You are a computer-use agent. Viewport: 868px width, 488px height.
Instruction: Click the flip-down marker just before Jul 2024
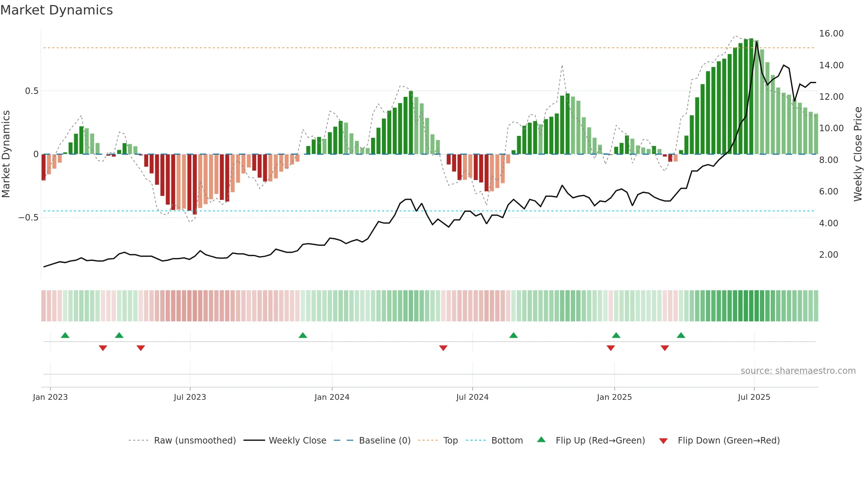coord(443,348)
